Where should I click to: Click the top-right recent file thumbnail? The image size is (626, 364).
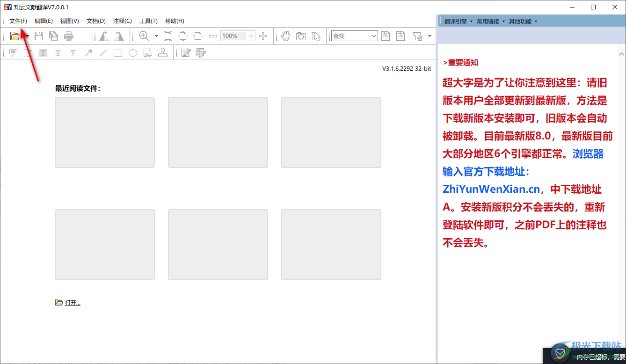click(x=331, y=132)
